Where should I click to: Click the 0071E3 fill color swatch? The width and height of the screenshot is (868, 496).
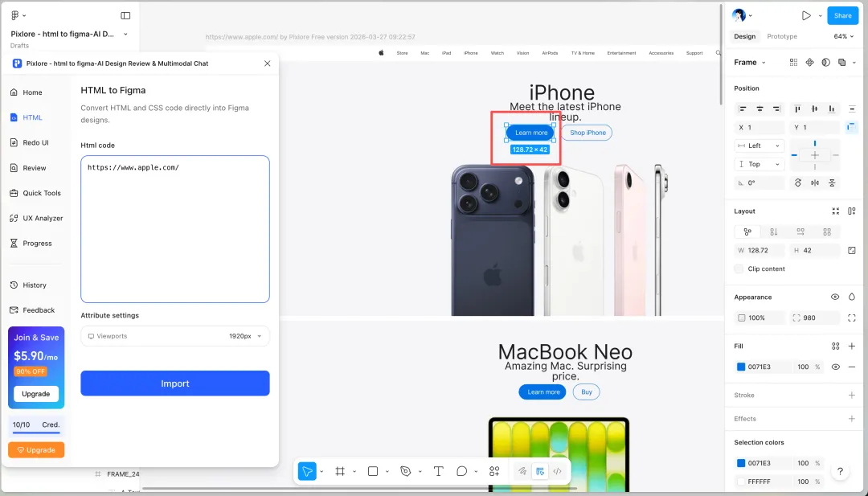(741, 367)
